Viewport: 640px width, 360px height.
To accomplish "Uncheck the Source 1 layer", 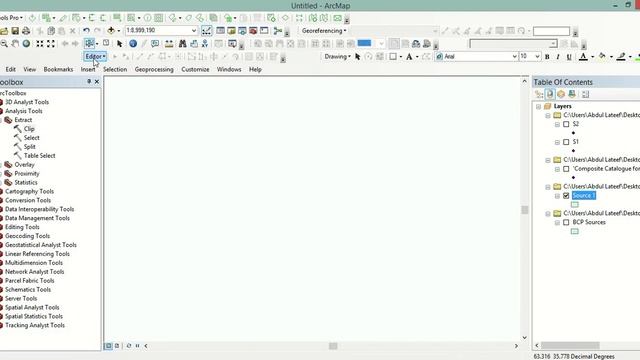I will pyautogui.click(x=566, y=196).
